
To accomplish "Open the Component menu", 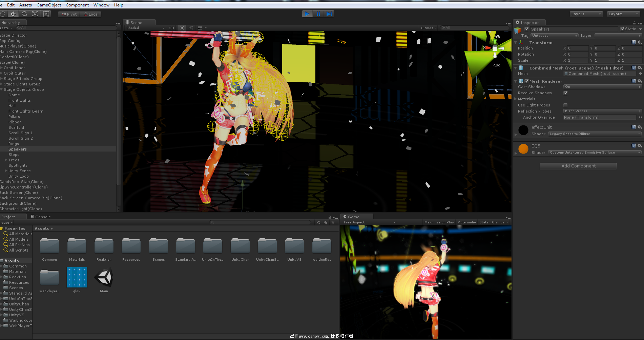I will (x=77, y=5).
